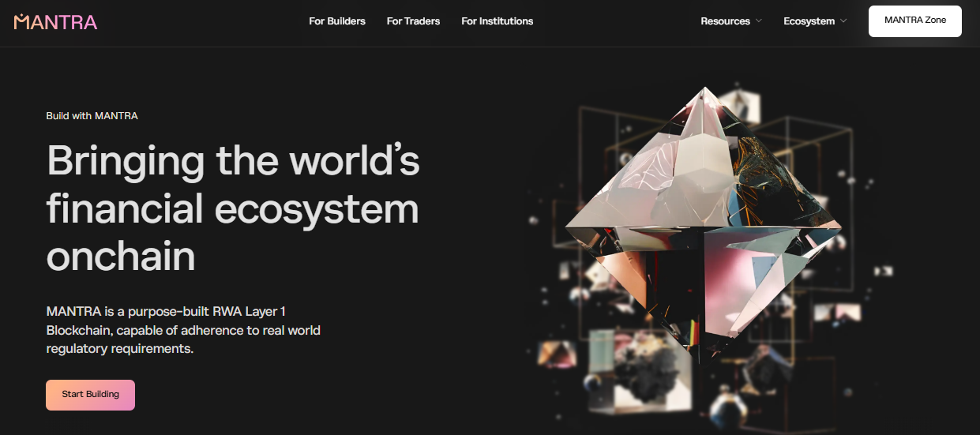Image resolution: width=980 pixels, height=435 pixels.
Task: Click the MANTRA logo in header
Action: tap(55, 21)
